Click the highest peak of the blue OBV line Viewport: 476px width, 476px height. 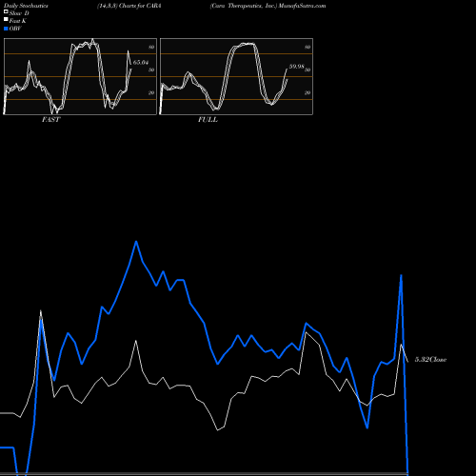(x=136, y=242)
